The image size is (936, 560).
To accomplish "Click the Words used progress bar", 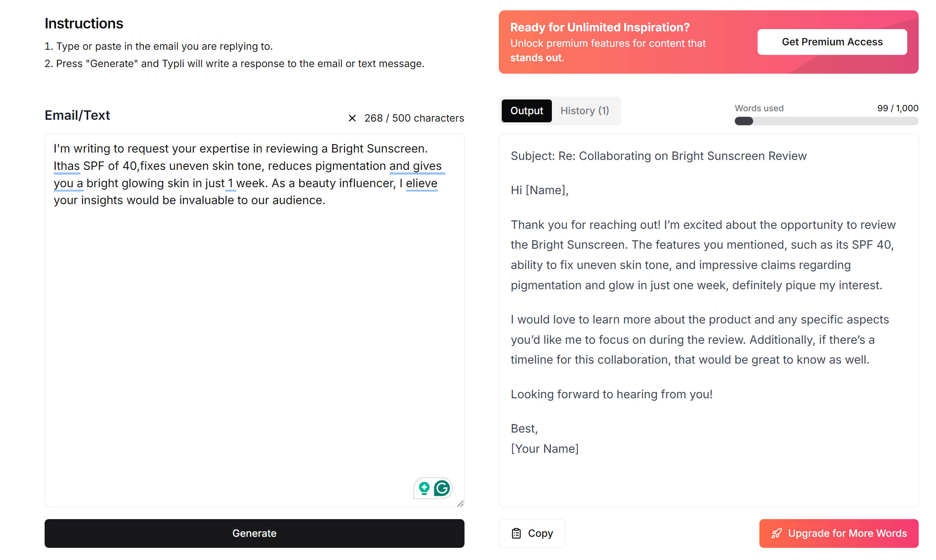I will (x=826, y=121).
